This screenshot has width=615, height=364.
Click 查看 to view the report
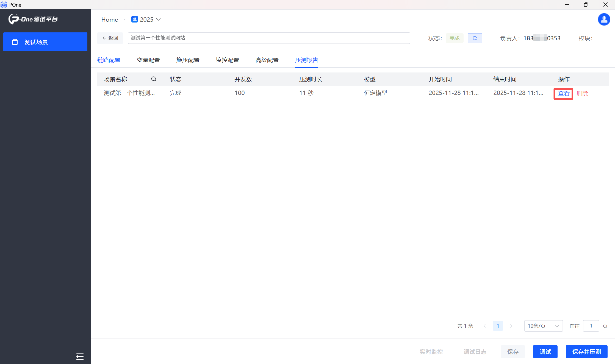pyautogui.click(x=563, y=94)
